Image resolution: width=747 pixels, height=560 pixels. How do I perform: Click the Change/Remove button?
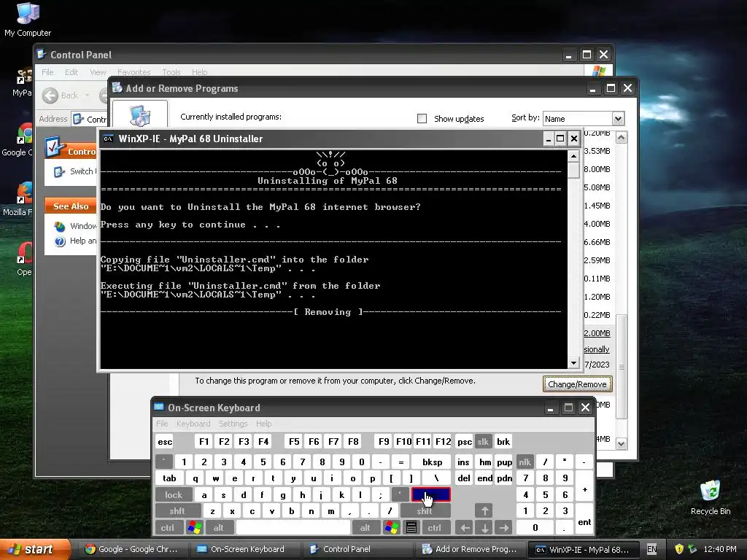click(x=577, y=384)
